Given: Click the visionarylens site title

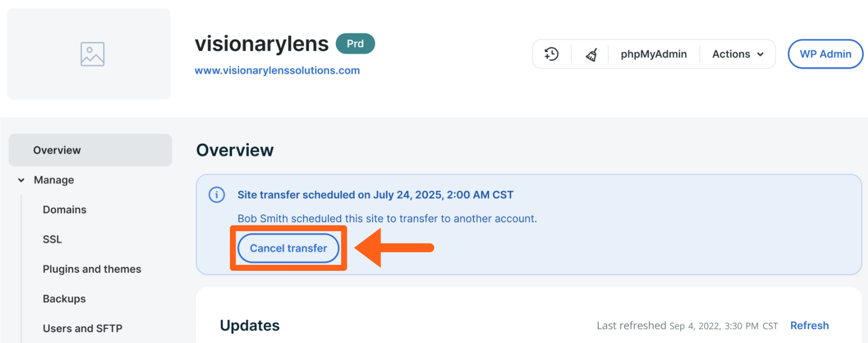Looking at the screenshot, I should [x=261, y=44].
